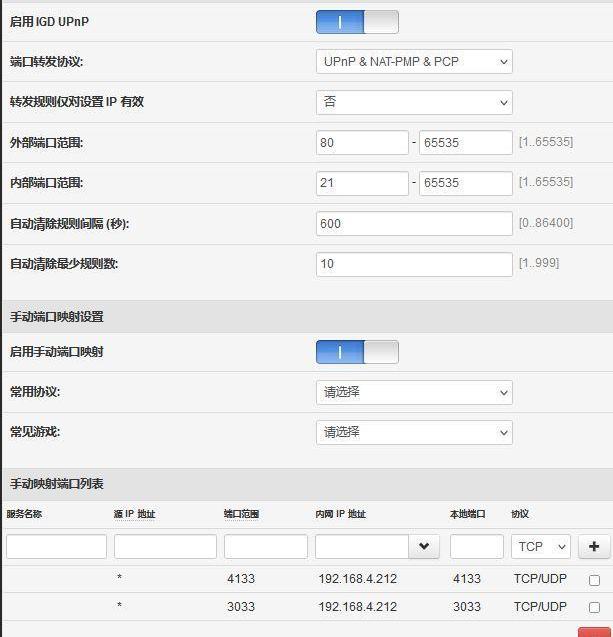The image size is (613, 637).
Task: Open the 端口转发协议 dropdown
Action: [x=414, y=62]
